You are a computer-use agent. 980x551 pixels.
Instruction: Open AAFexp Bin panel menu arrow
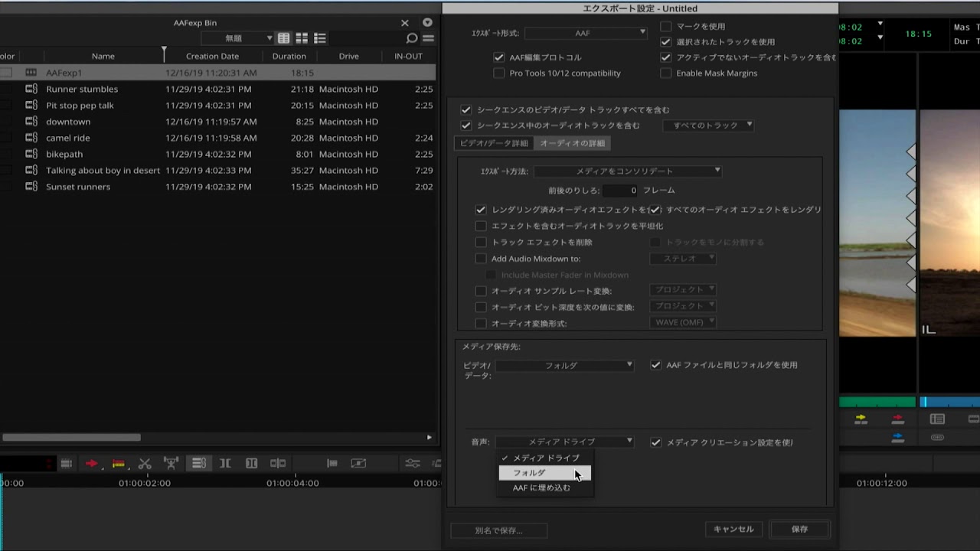pyautogui.click(x=427, y=23)
